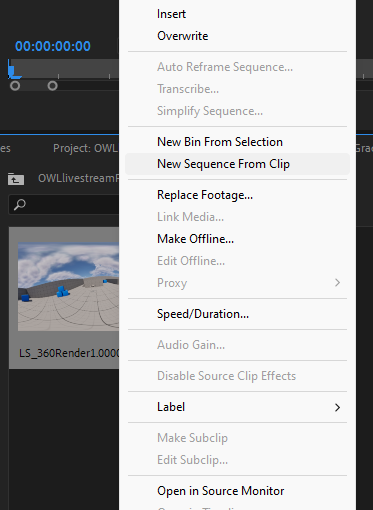Click the Edit Offline entry
Viewport: 373px width, 510px height.
(191, 261)
